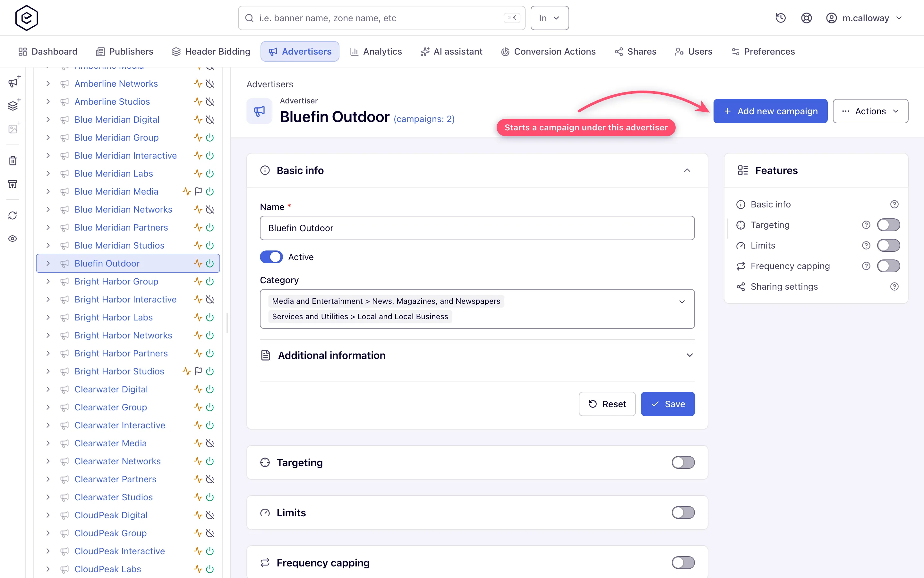Open the m.calloway user menu
Viewport: 924px width, 578px height.
(864, 18)
